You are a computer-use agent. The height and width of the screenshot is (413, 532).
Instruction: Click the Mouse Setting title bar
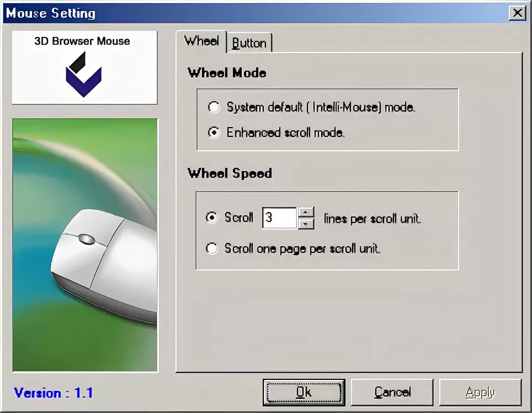click(254, 13)
